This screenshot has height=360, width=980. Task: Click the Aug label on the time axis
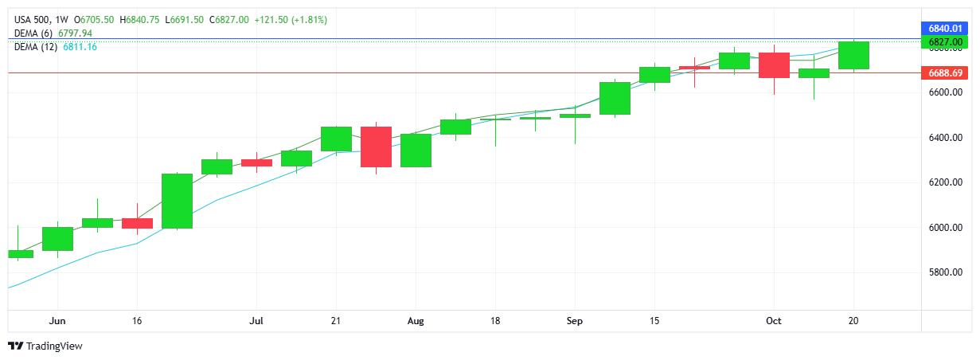[x=416, y=321]
